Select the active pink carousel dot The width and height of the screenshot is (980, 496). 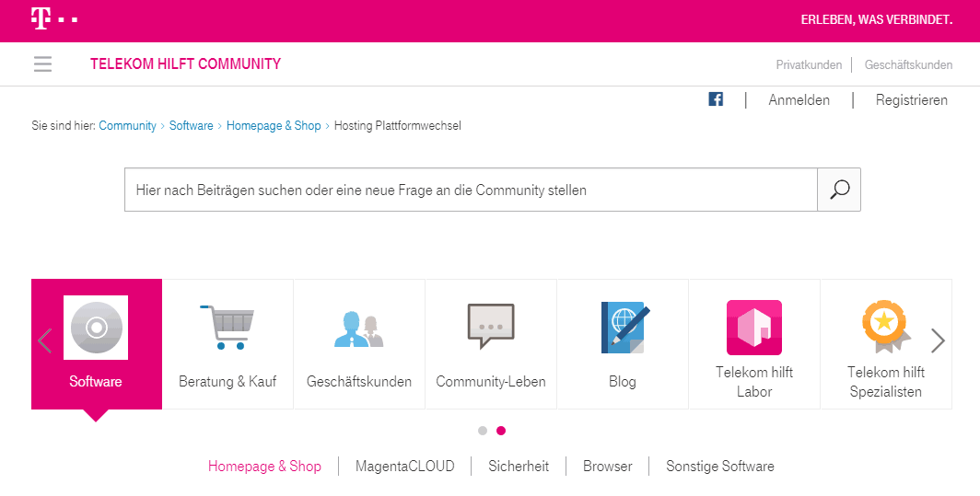click(x=501, y=431)
